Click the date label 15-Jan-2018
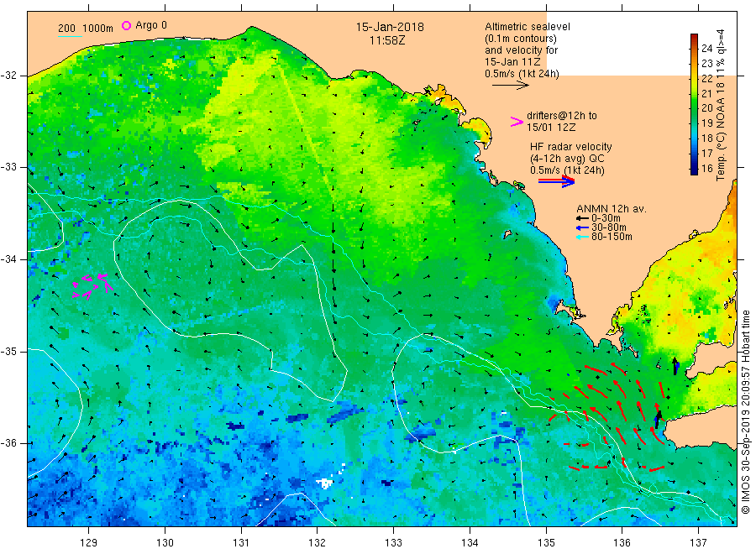This screenshot has height=554, width=756. (x=390, y=27)
